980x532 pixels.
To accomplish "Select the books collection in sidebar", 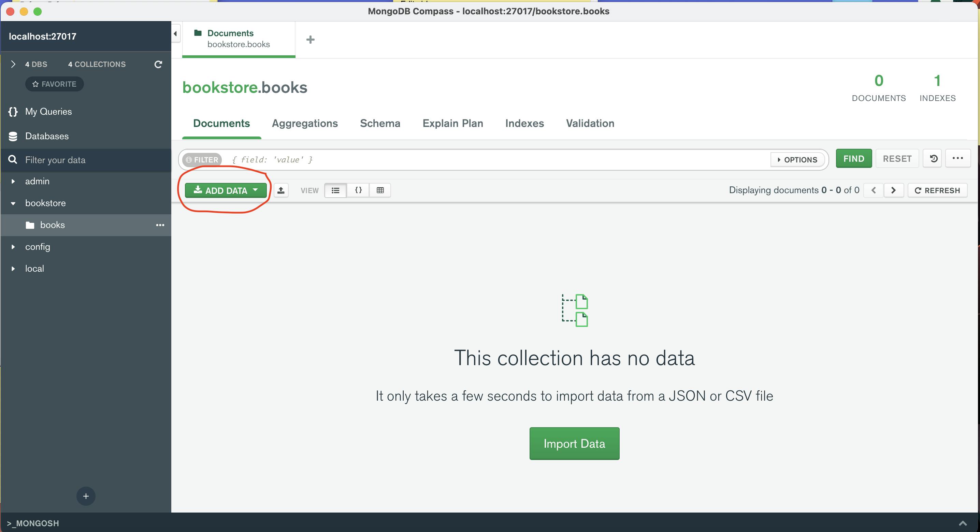I will (86, 225).
